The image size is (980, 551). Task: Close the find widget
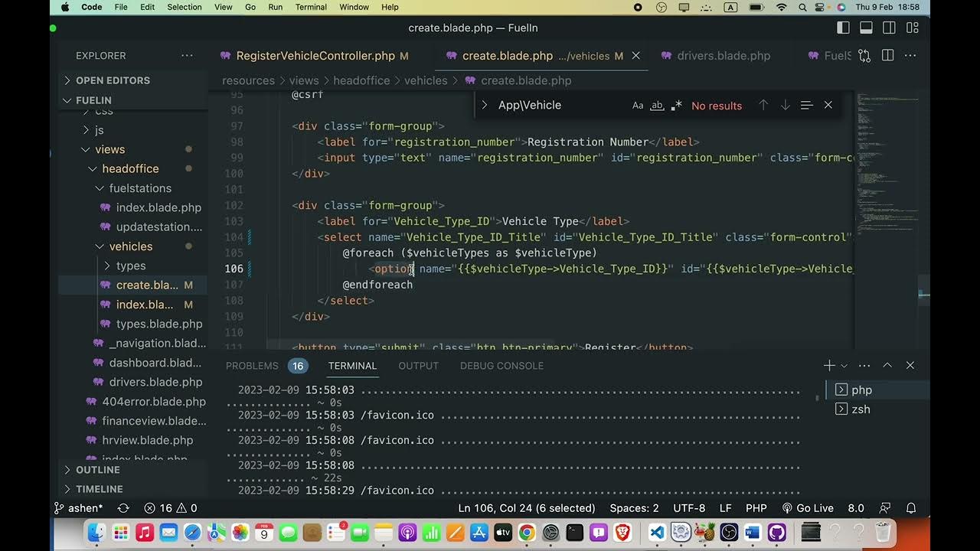click(828, 106)
